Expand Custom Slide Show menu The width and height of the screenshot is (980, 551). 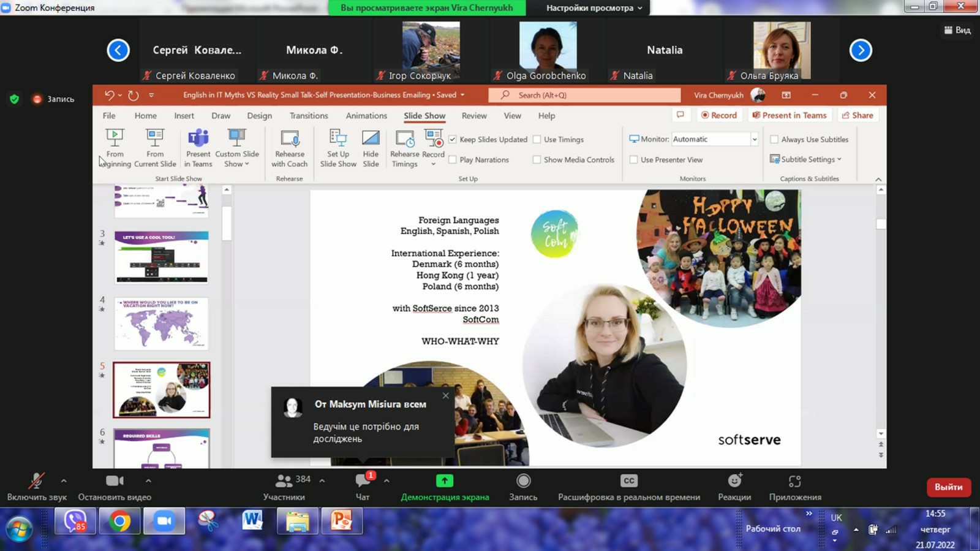click(x=236, y=148)
